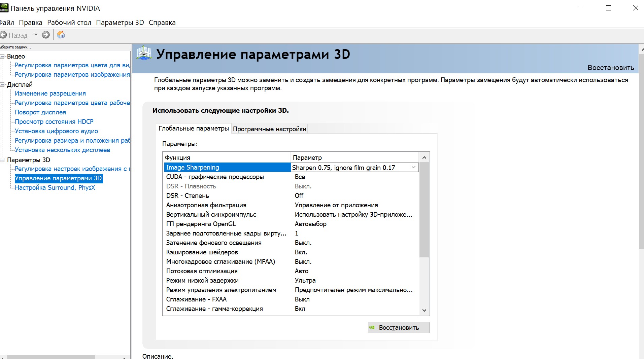Collapse the Дисплей tree section

2,85
